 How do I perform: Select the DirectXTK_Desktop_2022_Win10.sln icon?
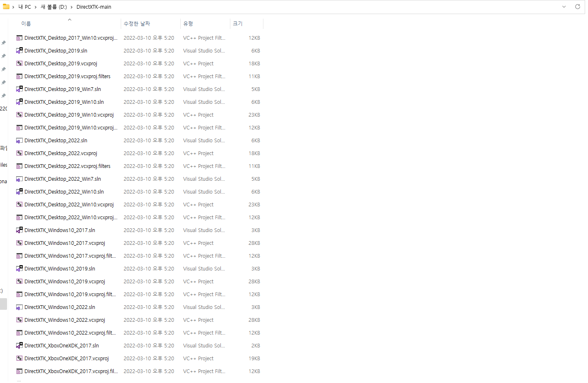[19, 192]
